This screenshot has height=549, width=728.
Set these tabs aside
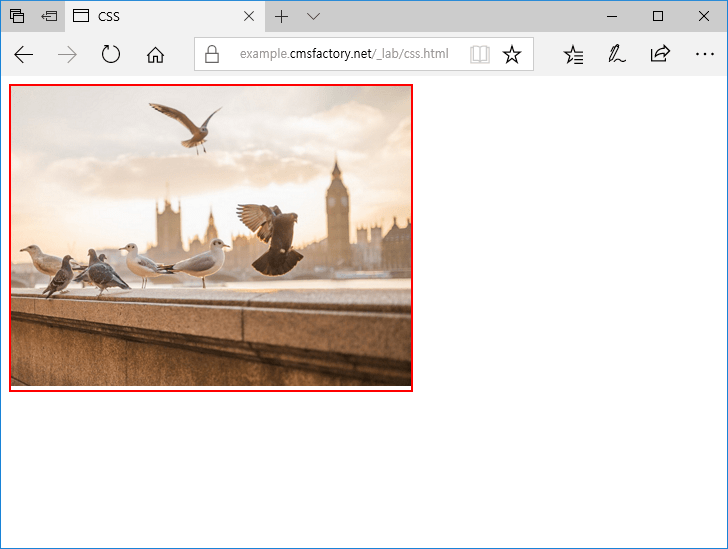[49, 16]
